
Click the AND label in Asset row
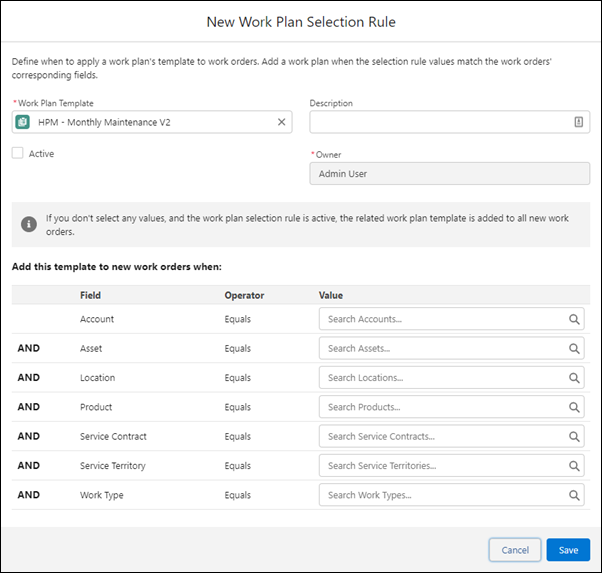click(x=29, y=348)
